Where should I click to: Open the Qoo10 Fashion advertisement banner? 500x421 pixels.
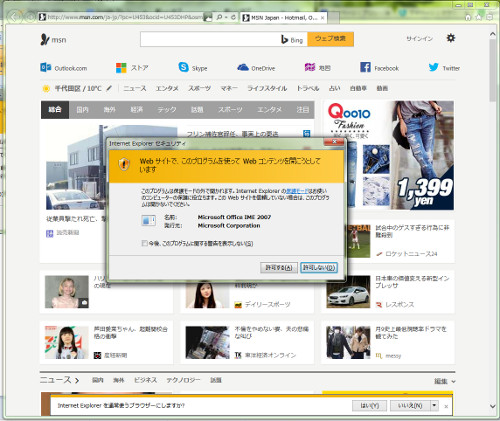(389, 155)
